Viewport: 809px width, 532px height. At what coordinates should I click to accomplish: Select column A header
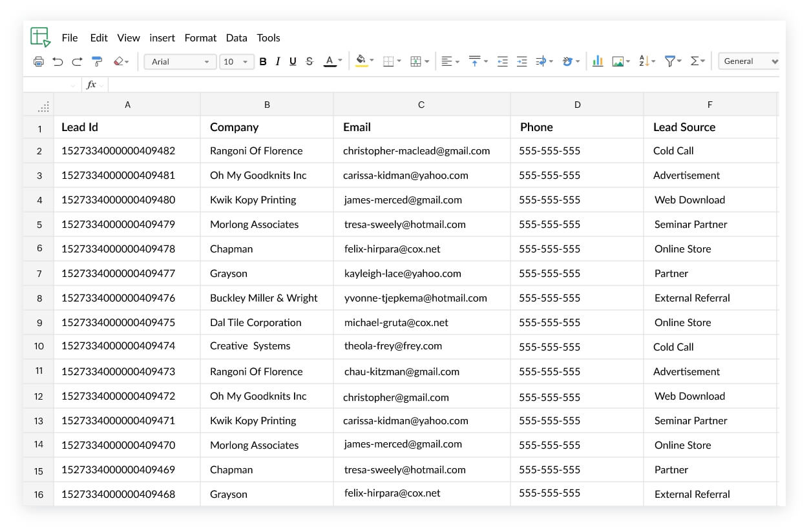tap(127, 105)
